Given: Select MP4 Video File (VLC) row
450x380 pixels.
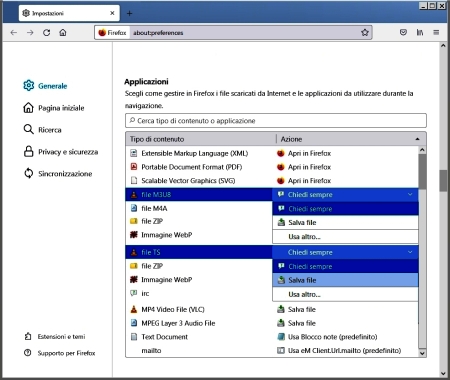Looking at the screenshot, I should pyautogui.click(x=272, y=309).
